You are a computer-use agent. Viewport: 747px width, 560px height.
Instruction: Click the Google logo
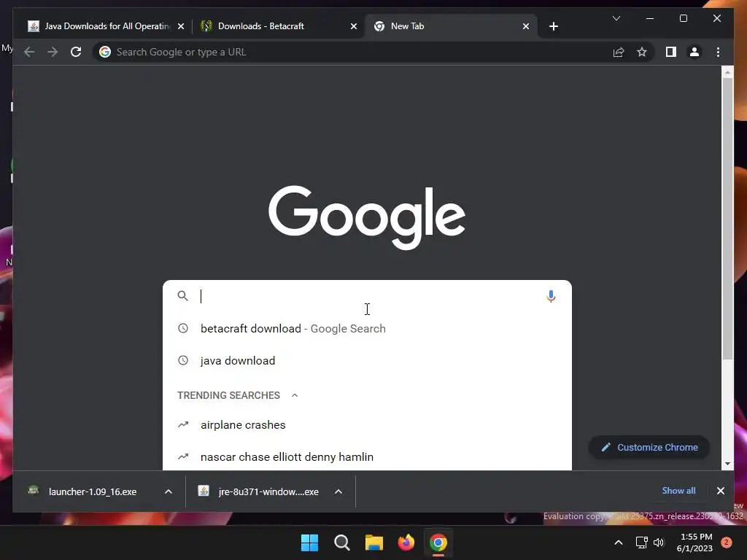pyautogui.click(x=367, y=217)
